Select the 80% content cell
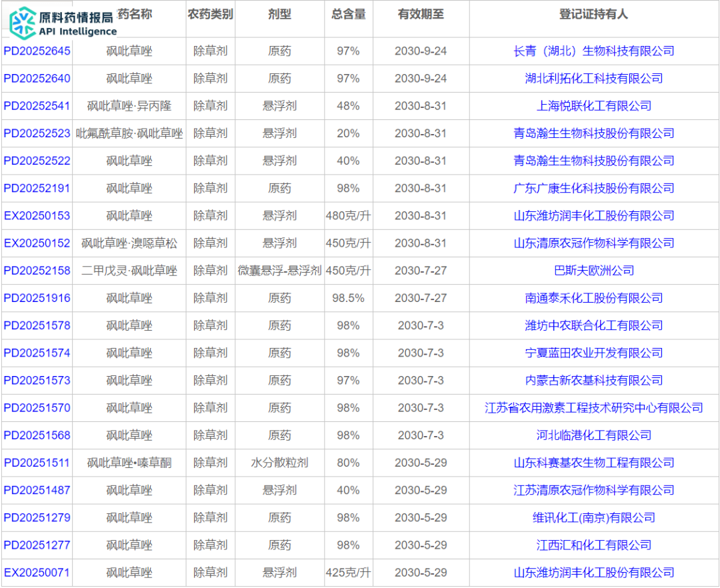This screenshot has height=588, width=720. [349, 463]
